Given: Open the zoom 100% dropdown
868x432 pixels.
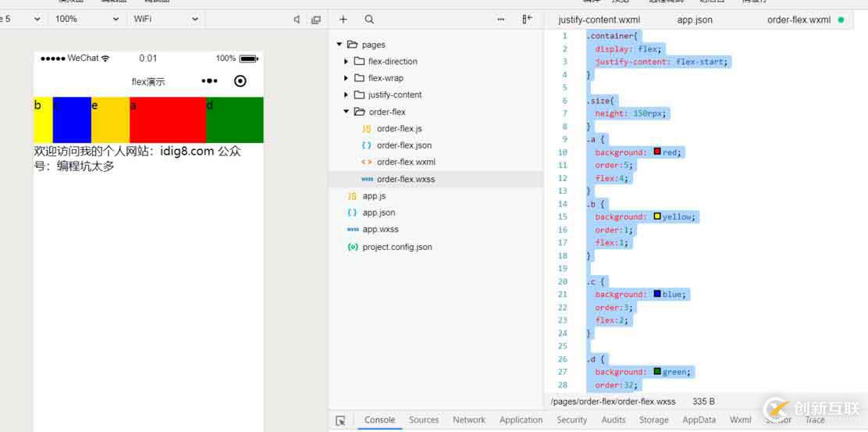Looking at the screenshot, I should point(87,19).
